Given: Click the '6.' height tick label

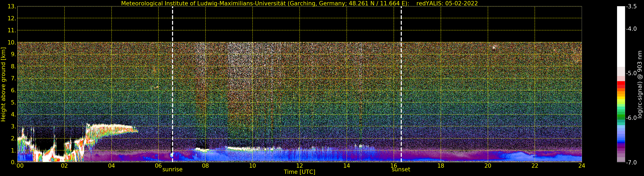Looking at the screenshot, I should click(x=13, y=90).
